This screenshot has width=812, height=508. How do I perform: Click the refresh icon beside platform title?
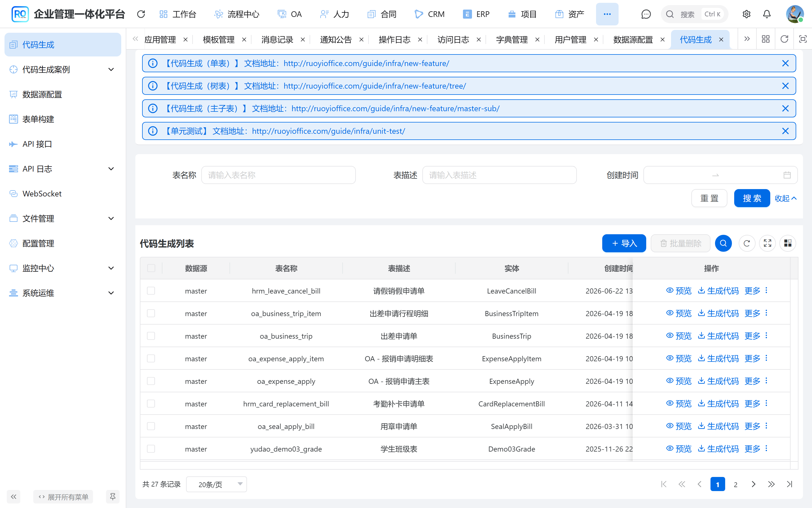[141, 14]
